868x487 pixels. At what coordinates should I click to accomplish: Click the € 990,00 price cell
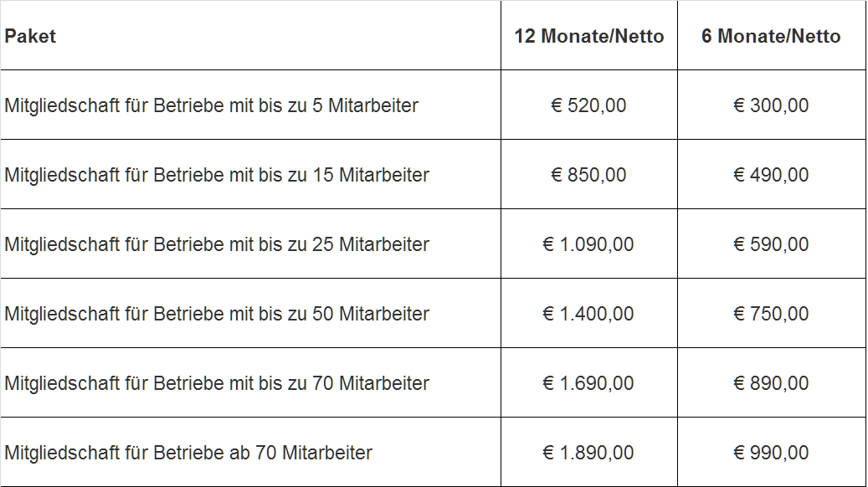click(771, 452)
